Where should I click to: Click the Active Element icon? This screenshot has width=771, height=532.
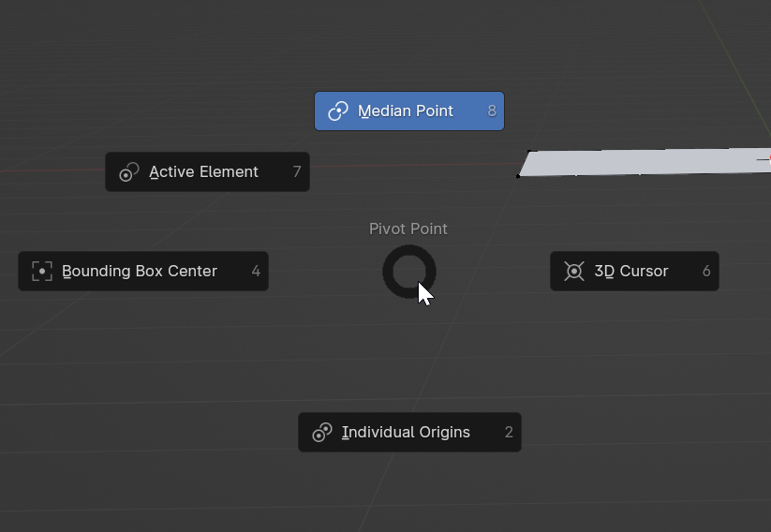(129, 172)
